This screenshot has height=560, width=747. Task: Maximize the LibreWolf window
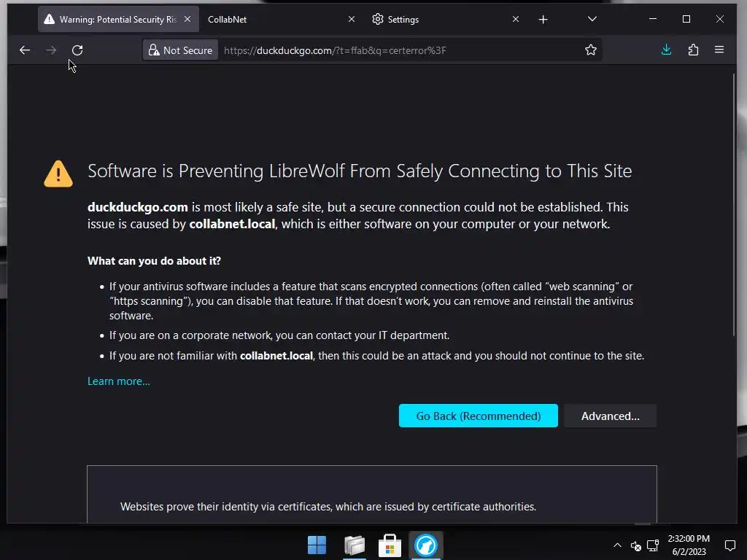coord(686,19)
